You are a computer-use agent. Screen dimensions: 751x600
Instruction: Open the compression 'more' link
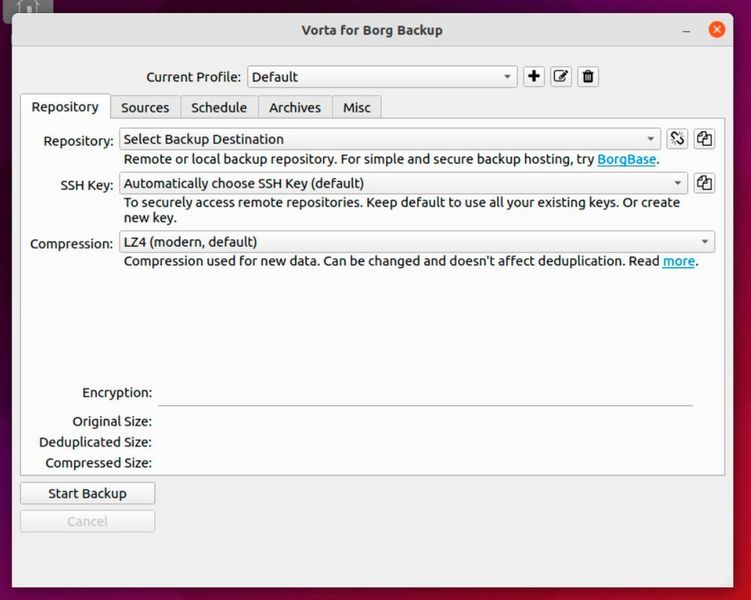point(678,261)
